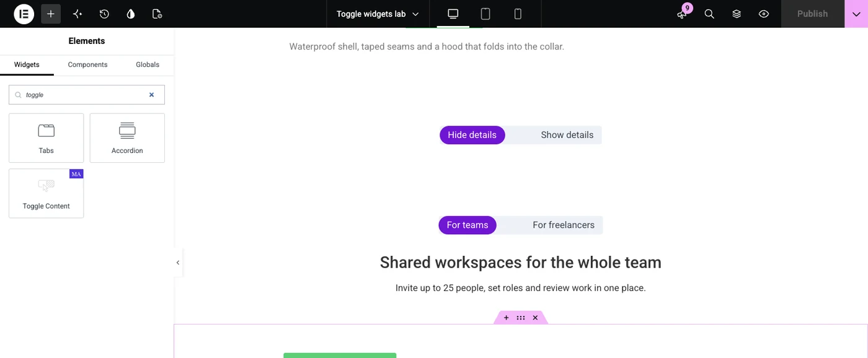Image resolution: width=868 pixels, height=358 pixels.
Task: Preview changes with the eye icon
Action: [x=764, y=14]
